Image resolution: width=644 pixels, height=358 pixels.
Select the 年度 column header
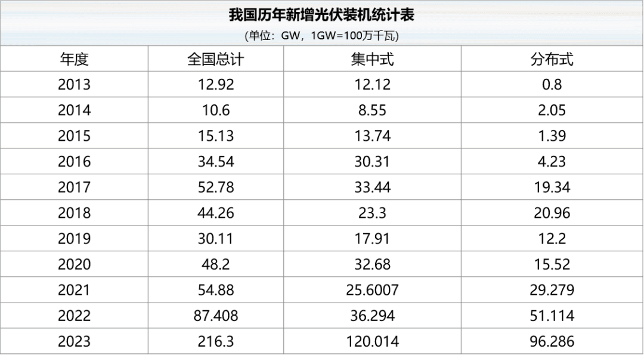[75, 59]
